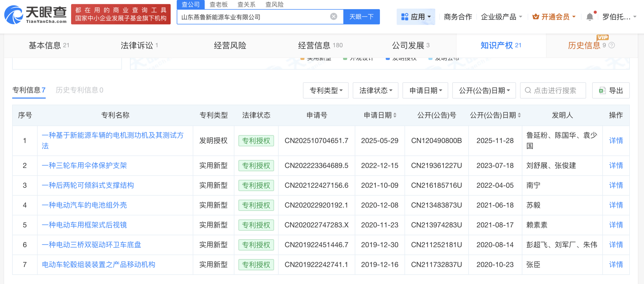Click the 开通会员 crown icon
Screen dimensions: 644x284
point(535,17)
